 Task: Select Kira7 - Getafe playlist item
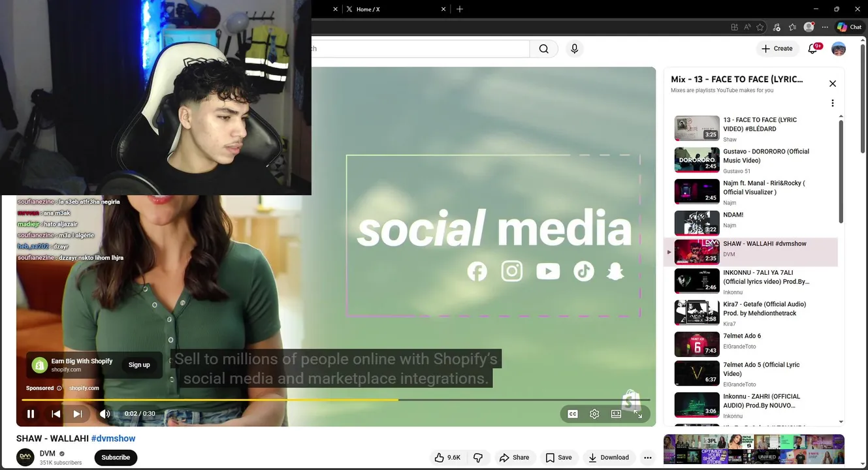tap(750, 313)
